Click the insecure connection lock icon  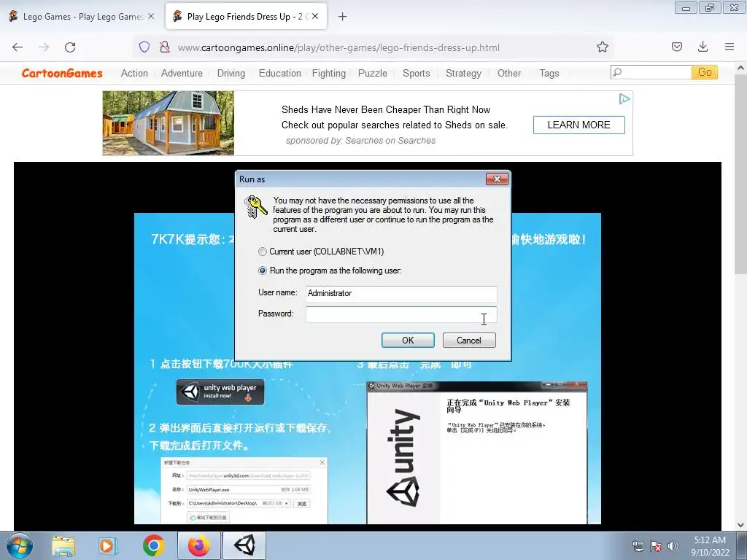[x=165, y=47]
